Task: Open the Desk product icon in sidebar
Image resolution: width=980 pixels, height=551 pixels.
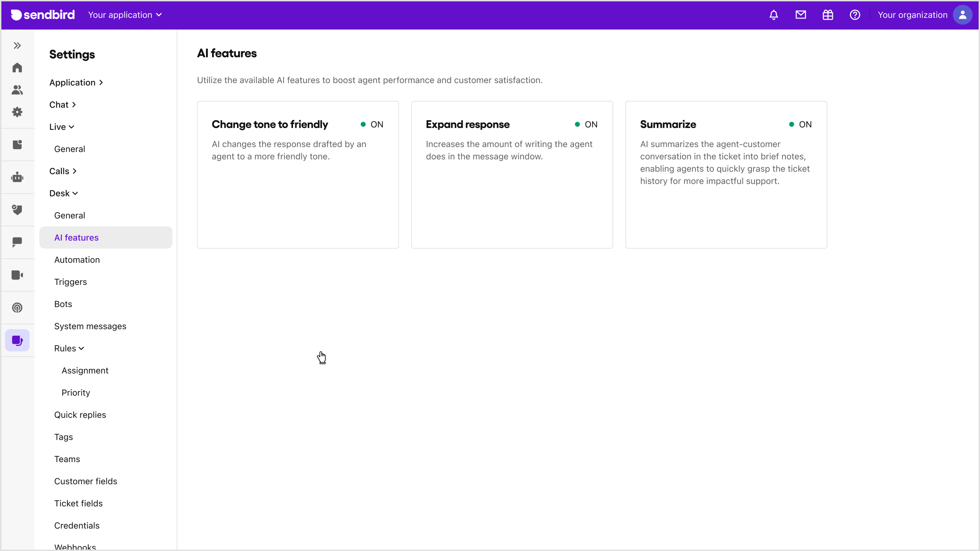Action: 17,340
